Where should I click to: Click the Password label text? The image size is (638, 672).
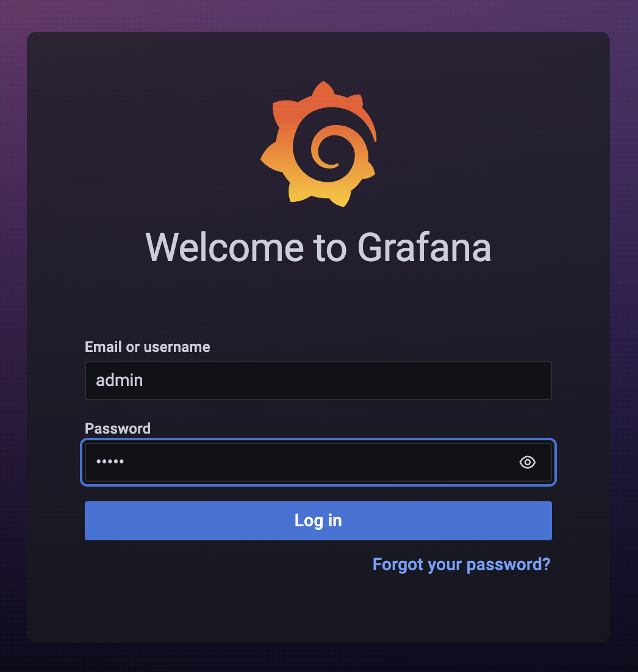(x=118, y=429)
